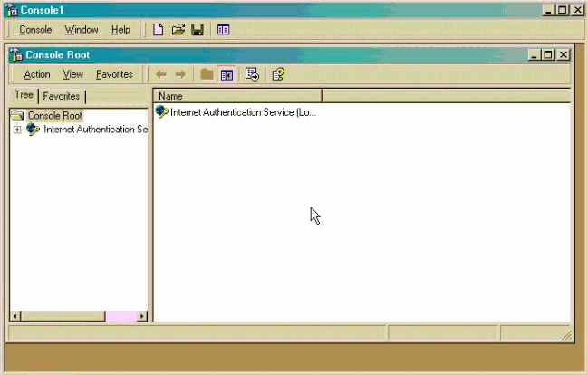The width and height of the screenshot is (588, 375).
Task: Minimize the Console1 main window
Action: point(548,10)
